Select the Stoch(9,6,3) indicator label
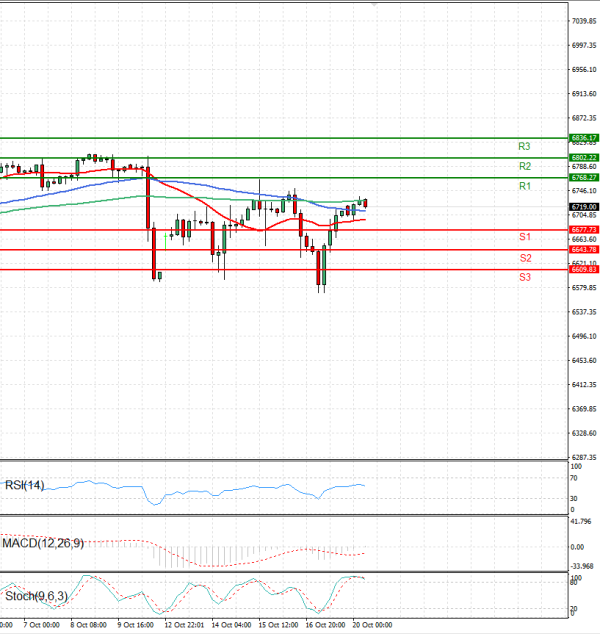 (x=38, y=597)
